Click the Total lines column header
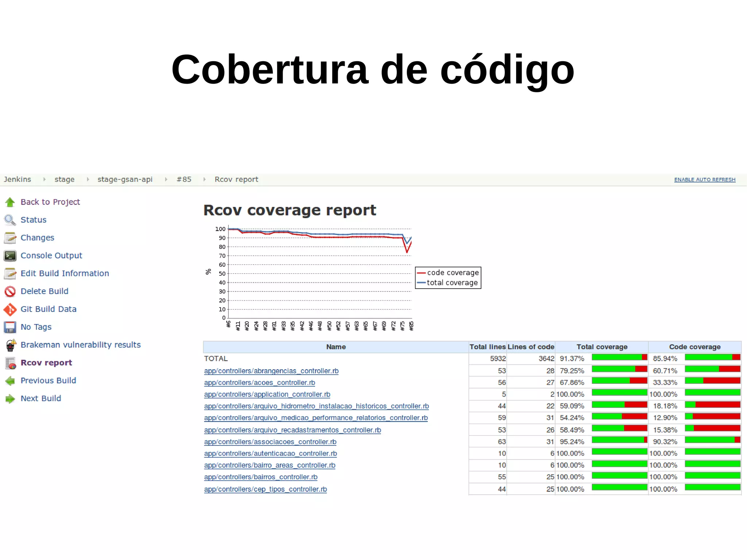This screenshot has width=747, height=560. tap(488, 347)
